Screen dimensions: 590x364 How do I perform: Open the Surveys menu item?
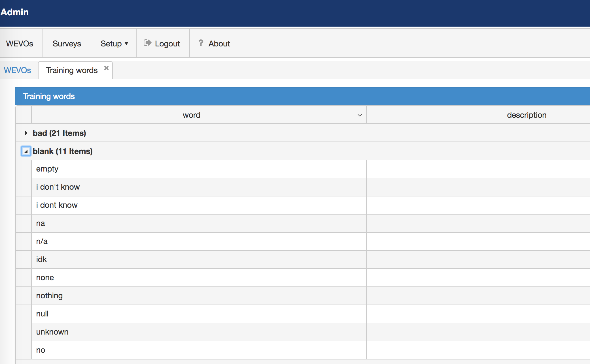pyautogui.click(x=67, y=44)
